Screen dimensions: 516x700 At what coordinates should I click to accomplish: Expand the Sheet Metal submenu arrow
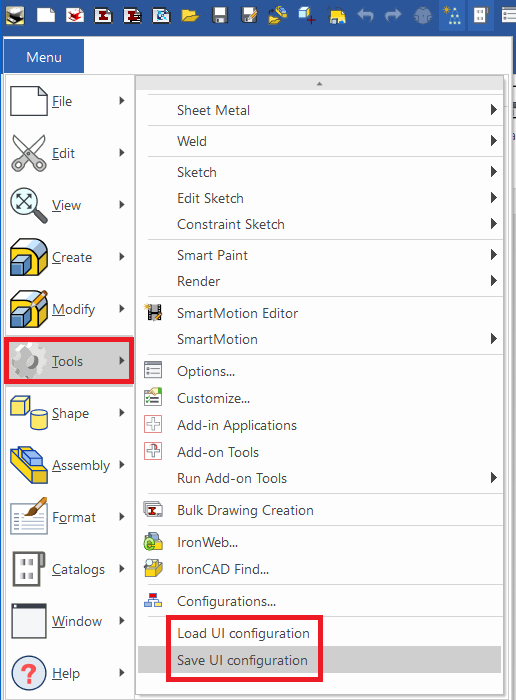(x=493, y=110)
